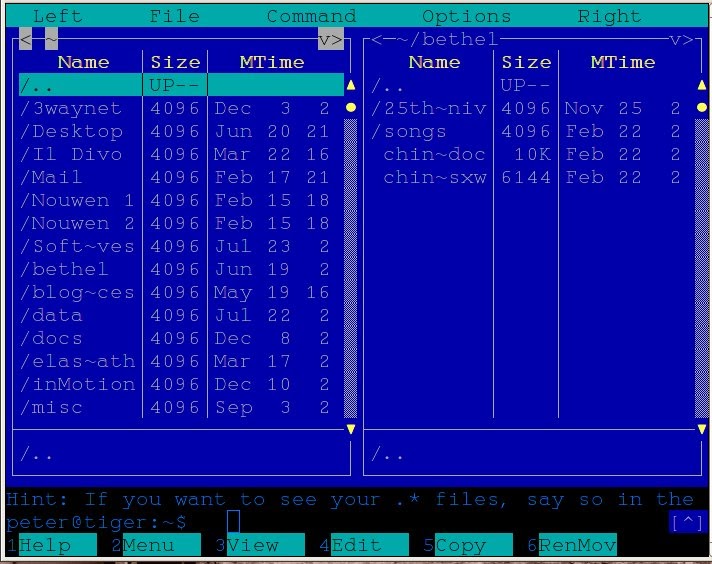Select the /.. entry in right panel list
Screen dimensions: 712x564
click(x=532, y=85)
